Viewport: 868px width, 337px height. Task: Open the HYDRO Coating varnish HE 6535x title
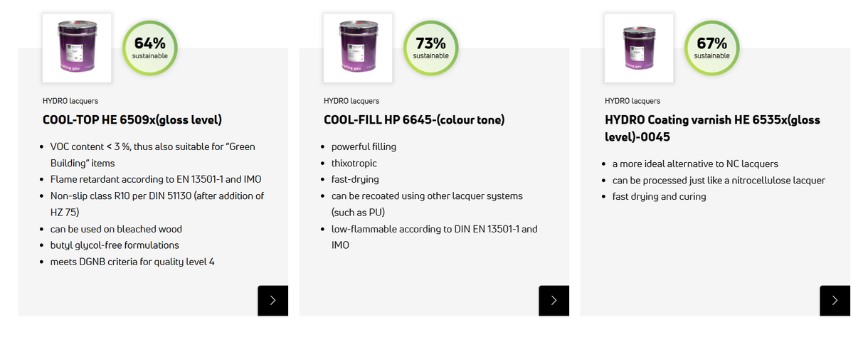pos(714,128)
